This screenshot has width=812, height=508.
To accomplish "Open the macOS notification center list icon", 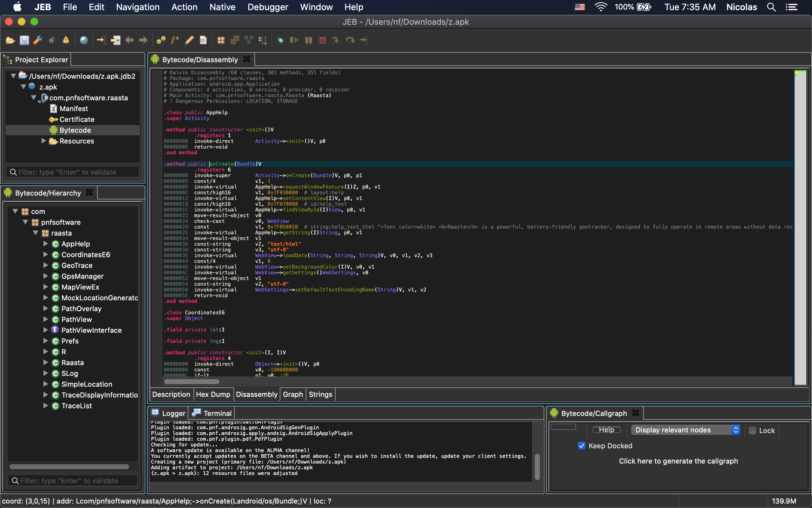I will (x=791, y=7).
